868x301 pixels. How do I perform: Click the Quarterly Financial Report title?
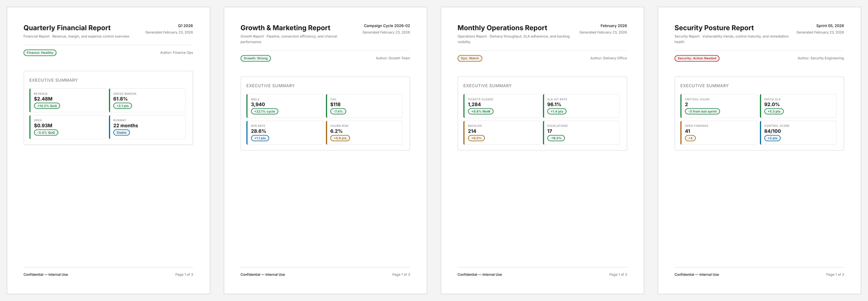point(67,28)
